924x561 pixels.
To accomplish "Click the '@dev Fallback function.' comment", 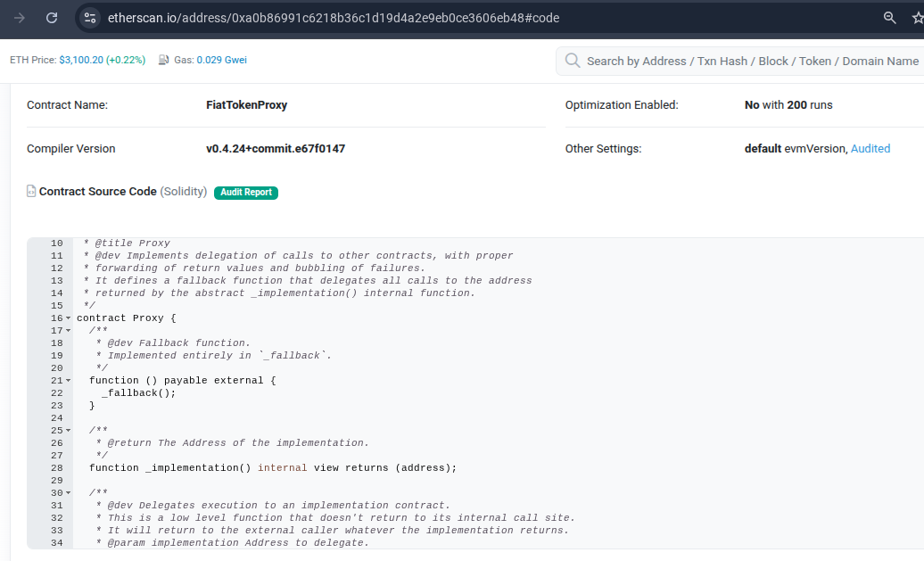I will [x=173, y=343].
